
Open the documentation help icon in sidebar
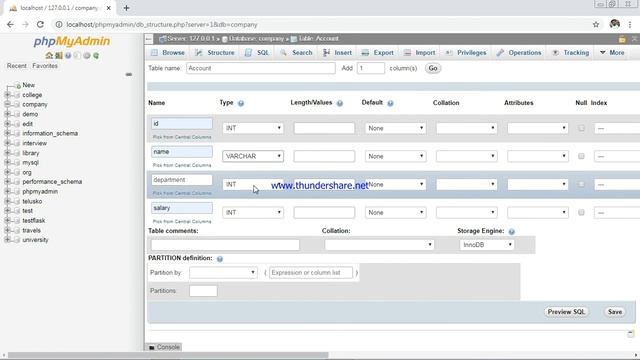pyautogui.click(x=68, y=56)
